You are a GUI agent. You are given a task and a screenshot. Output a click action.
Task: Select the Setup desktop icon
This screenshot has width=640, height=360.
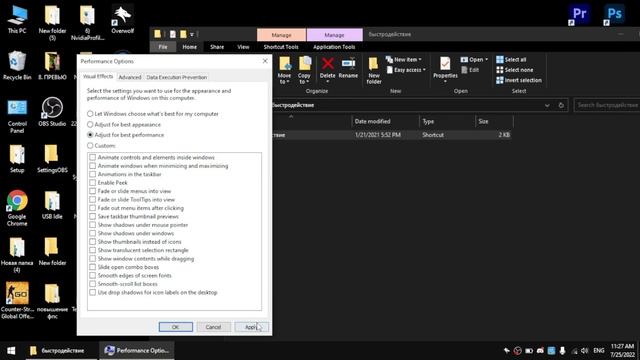17,158
